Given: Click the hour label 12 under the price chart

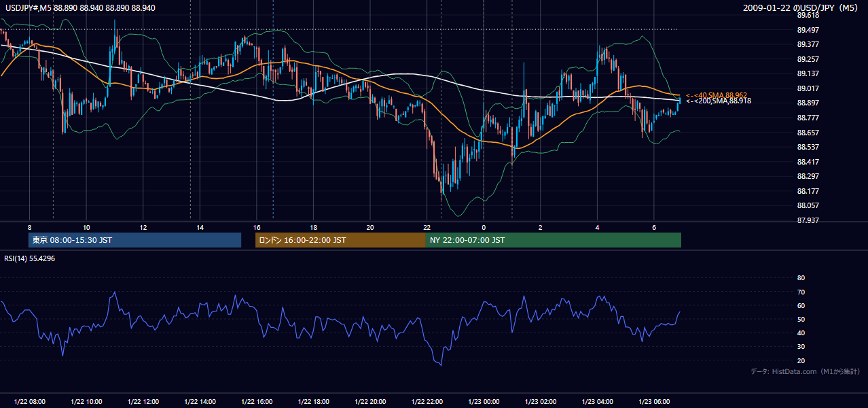Looking at the screenshot, I should click(143, 227).
